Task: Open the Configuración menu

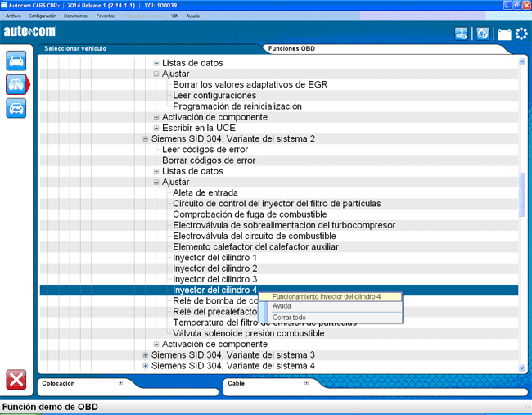Action: (x=43, y=16)
